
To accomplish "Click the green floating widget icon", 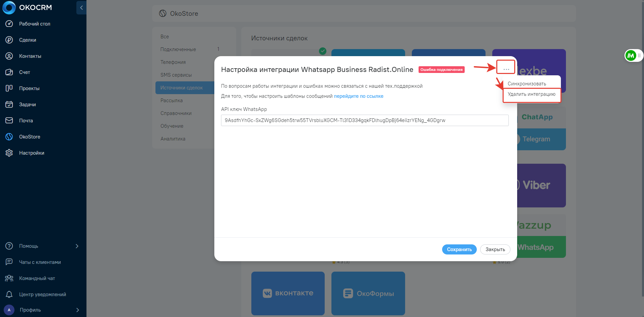I will click(x=631, y=55).
